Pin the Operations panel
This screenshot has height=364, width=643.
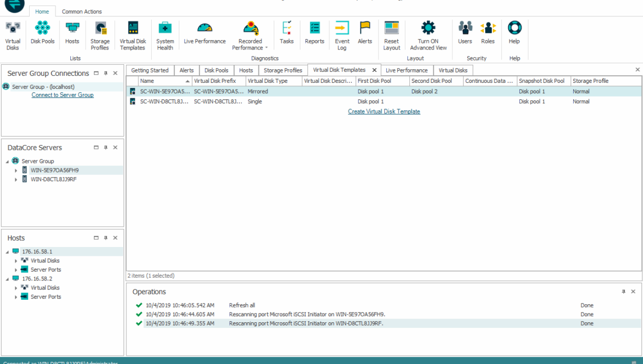click(623, 292)
